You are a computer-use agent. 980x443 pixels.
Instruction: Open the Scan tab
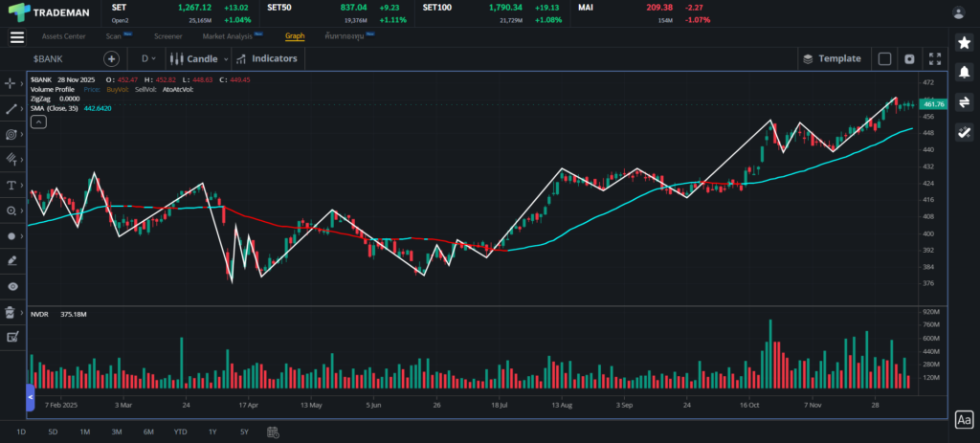pos(114,36)
